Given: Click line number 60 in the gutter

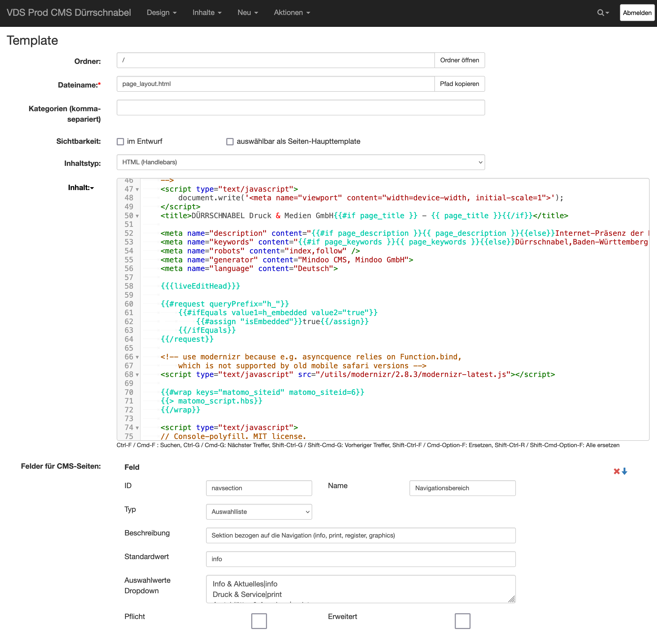Looking at the screenshot, I should 129,304.
